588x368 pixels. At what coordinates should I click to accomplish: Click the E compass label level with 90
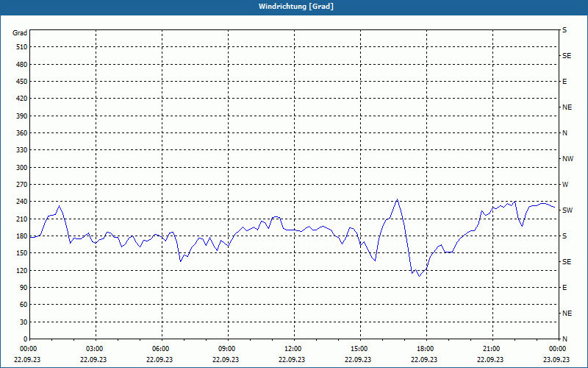[564, 288]
